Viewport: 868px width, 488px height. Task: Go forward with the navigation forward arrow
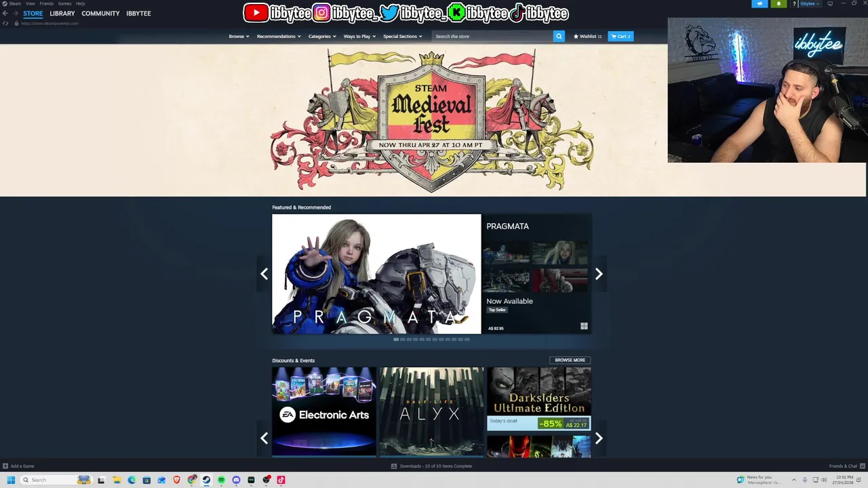click(x=15, y=14)
